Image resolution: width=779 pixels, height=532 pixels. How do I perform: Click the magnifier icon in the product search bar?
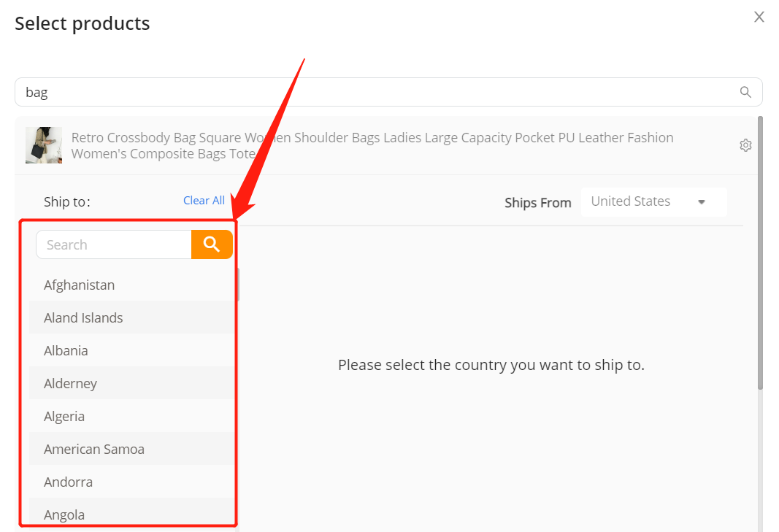pyautogui.click(x=745, y=92)
